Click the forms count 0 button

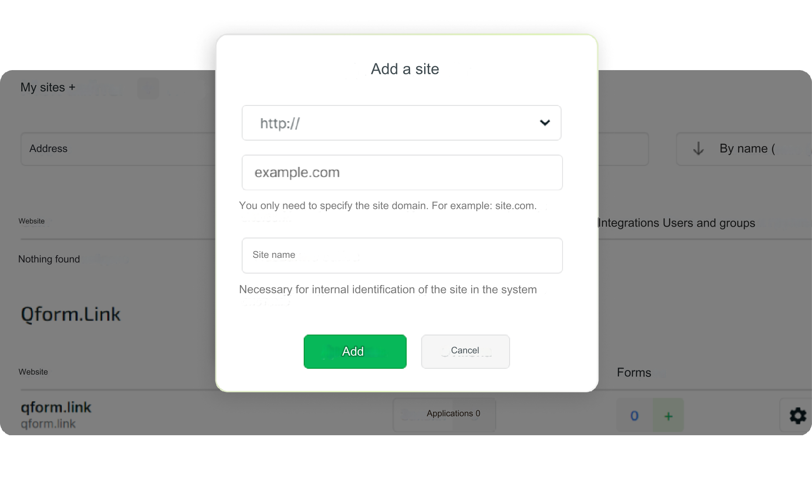click(635, 415)
